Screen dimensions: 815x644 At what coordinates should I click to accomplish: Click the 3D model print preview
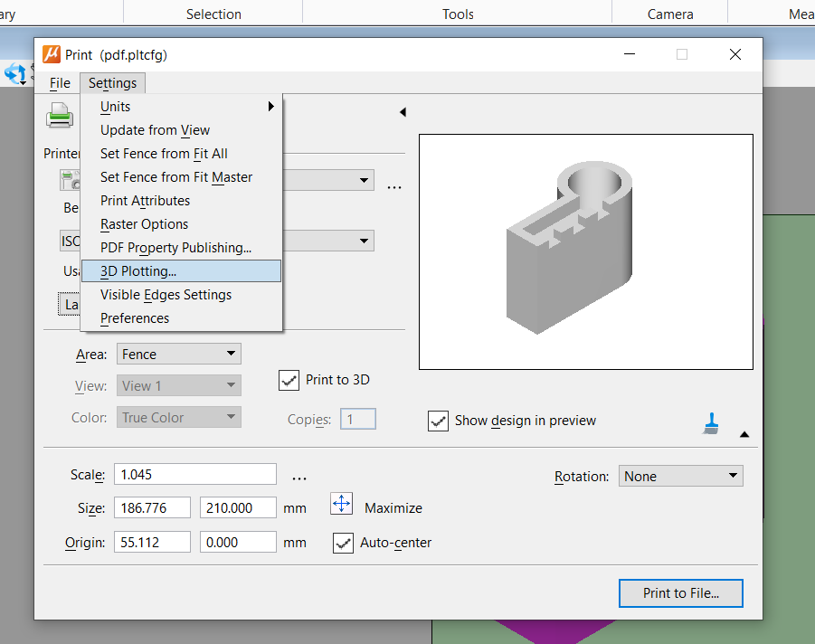tap(586, 252)
